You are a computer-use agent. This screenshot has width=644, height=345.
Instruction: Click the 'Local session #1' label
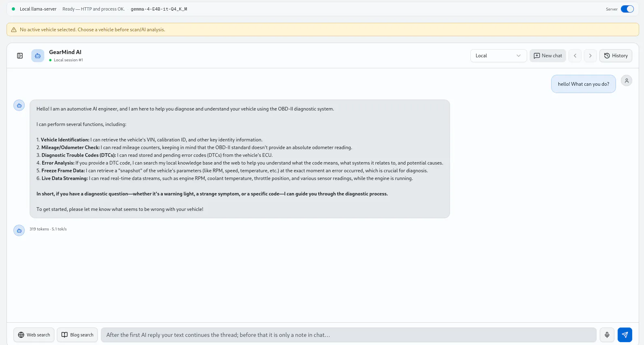point(68,60)
